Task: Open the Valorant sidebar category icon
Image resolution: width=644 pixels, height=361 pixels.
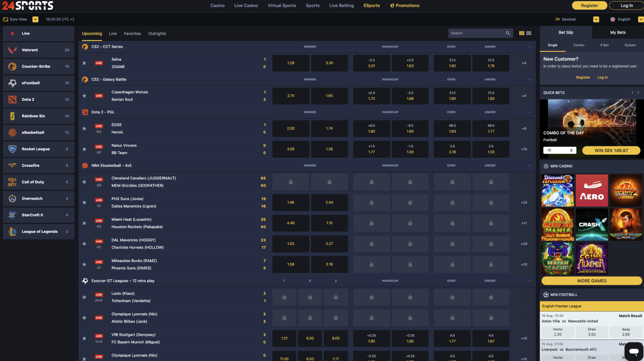Action: click(12, 50)
